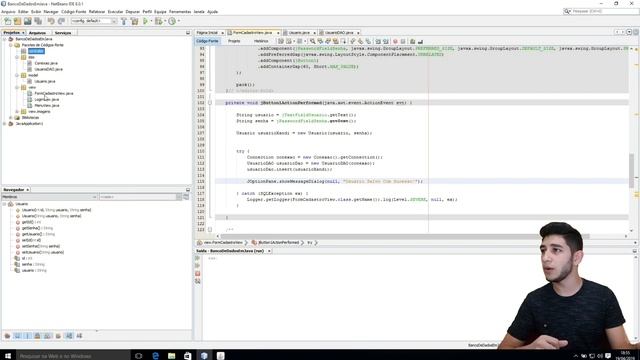Open File Explorer from the taskbar
Screen dimensions: 640x360
(x=171, y=356)
